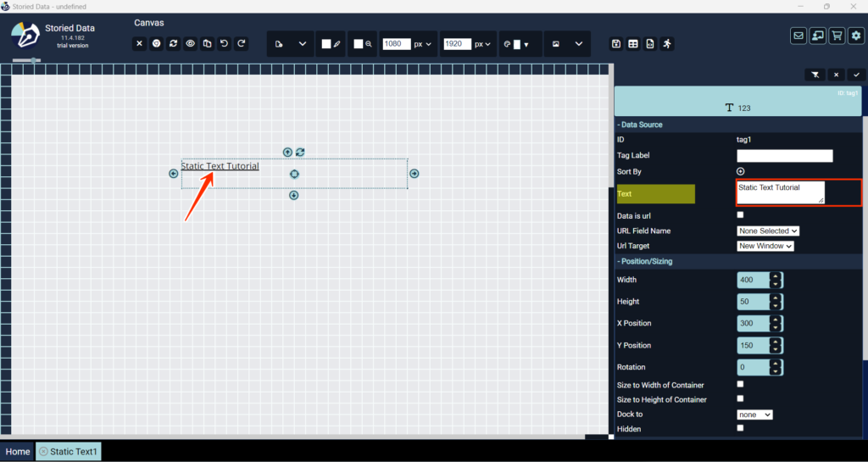868x462 pixels.
Task: Click the checkmark confirm button
Action: (x=855, y=75)
